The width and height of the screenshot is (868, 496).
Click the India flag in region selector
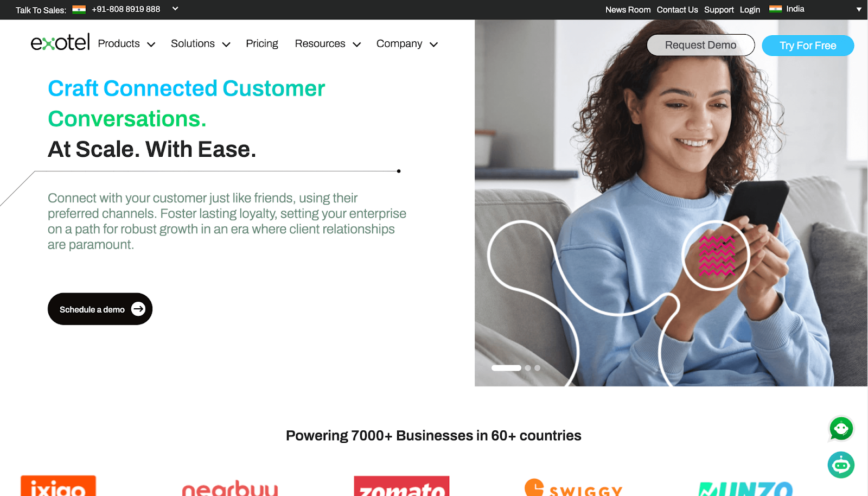coord(775,9)
